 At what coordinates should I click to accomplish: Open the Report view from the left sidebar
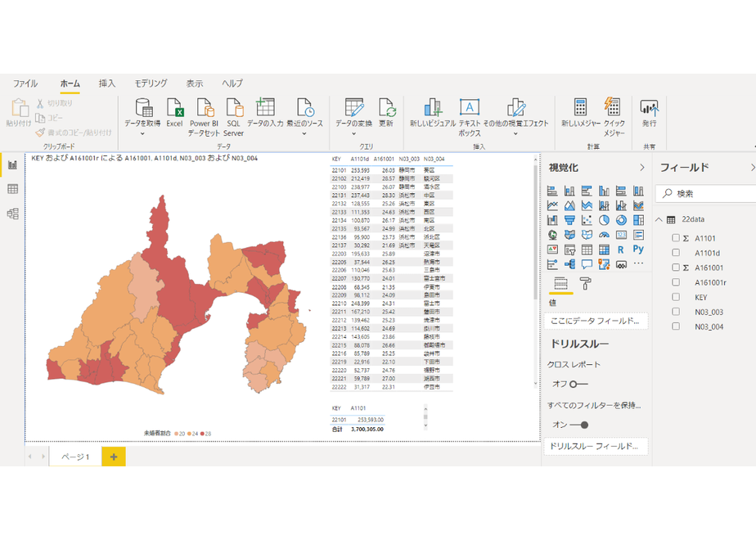(x=12, y=165)
